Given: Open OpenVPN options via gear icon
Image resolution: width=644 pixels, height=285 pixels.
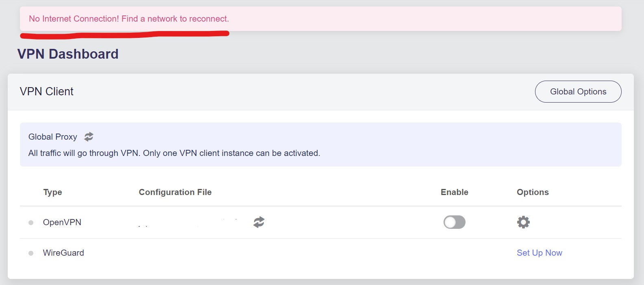Looking at the screenshot, I should (x=523, y=222).
